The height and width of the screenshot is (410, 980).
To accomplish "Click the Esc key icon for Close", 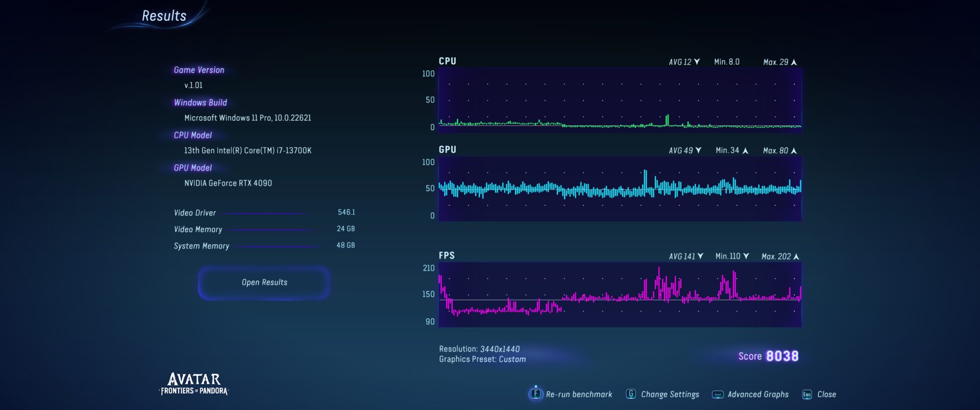I will coord(807,394).
